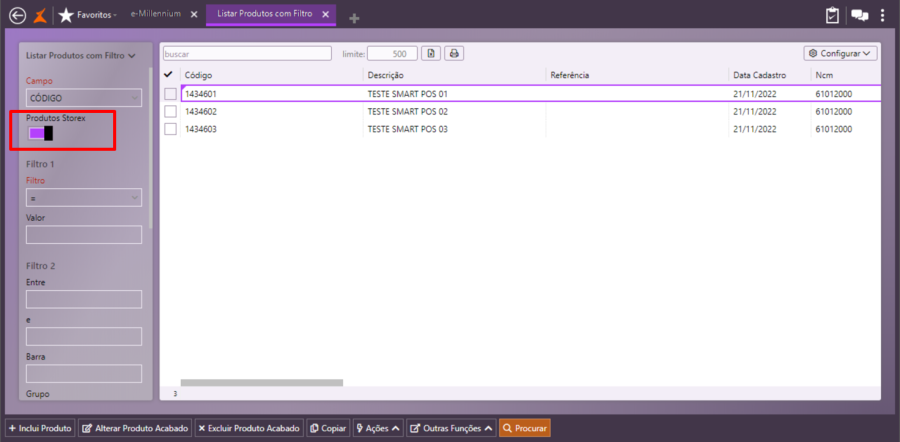Click code cell 1434602
The width and height of the screenshot is (900, 442).
tap(200, 111)
